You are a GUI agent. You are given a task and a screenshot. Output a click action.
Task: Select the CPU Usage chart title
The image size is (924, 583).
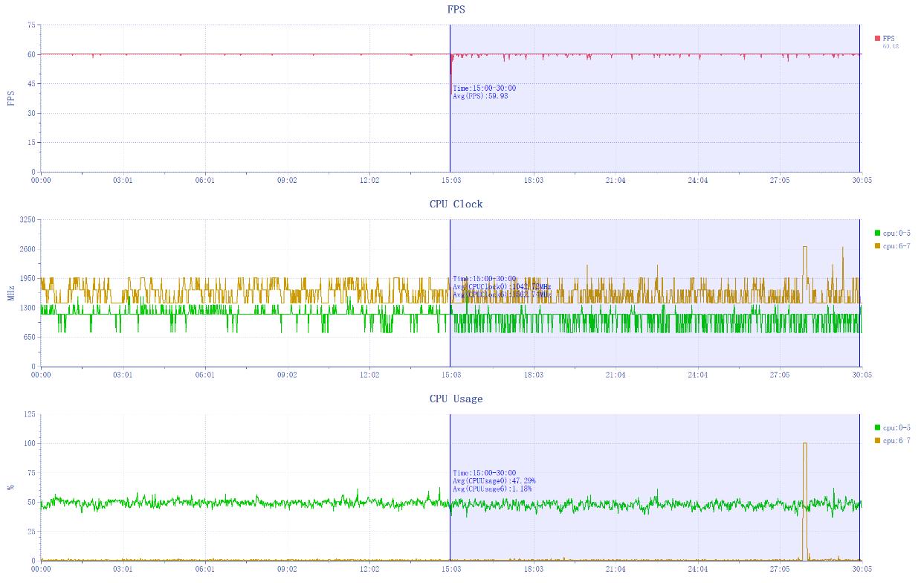pyautogui.click(x=456, y=399)
